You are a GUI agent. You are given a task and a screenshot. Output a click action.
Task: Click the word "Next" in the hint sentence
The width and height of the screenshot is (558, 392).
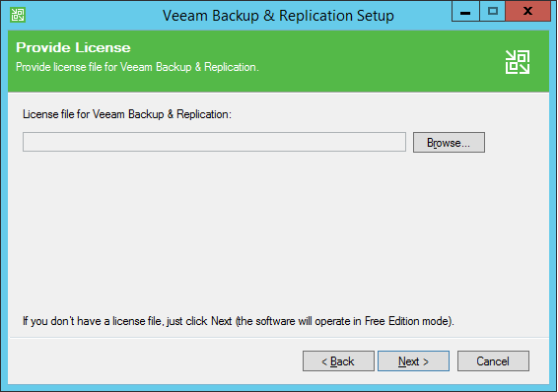(x=222, y=321)
